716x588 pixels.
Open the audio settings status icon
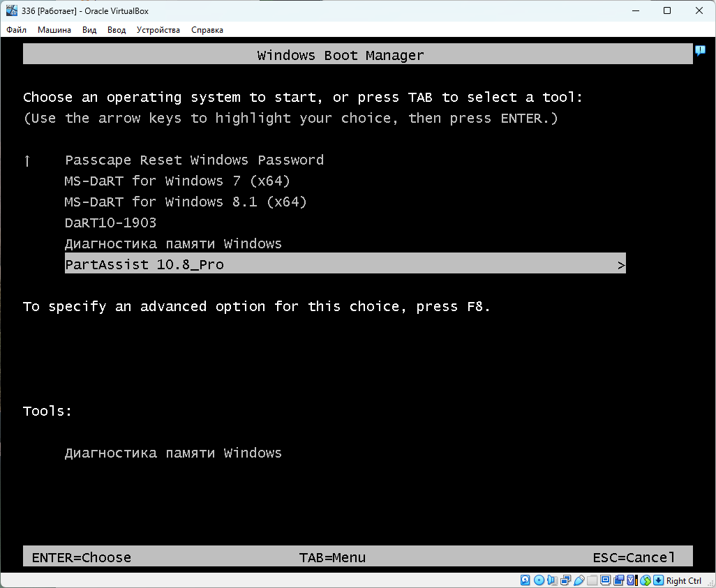click(x=553, y=580)
